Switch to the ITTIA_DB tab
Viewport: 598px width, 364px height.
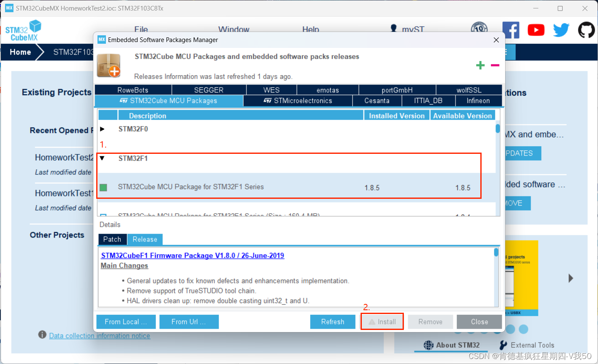pos(428,101)
